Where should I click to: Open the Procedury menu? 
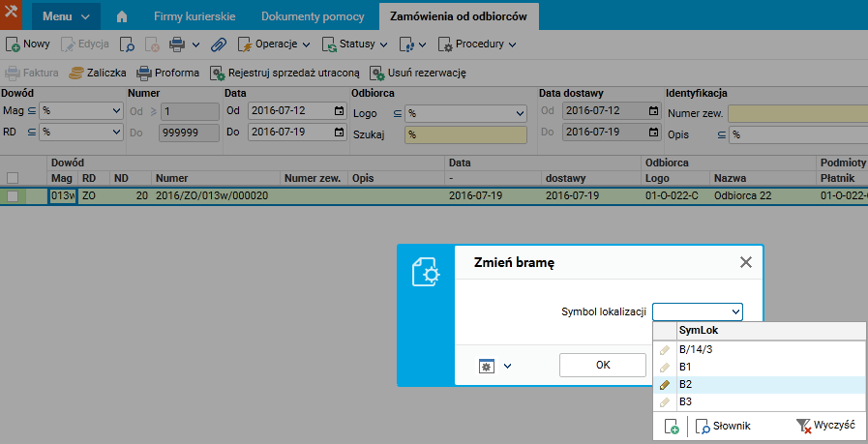coord(477,44)
